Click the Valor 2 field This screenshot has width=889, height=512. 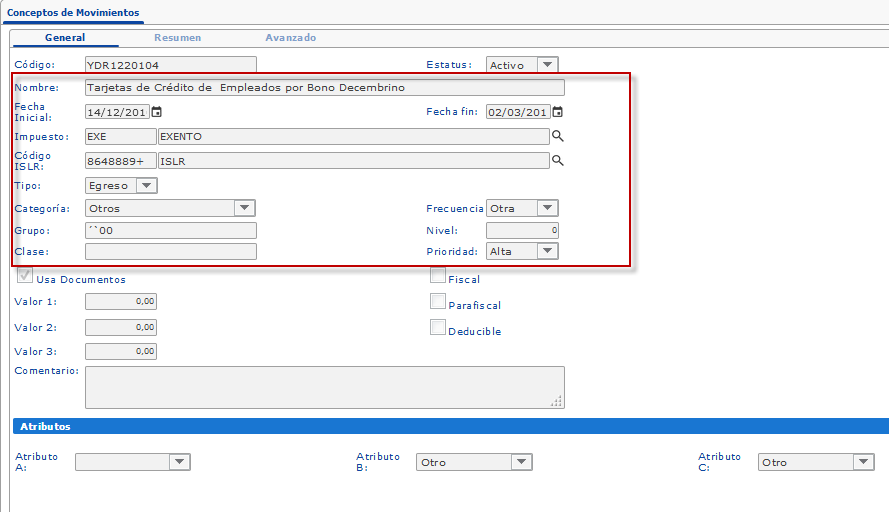coord(121,327)
